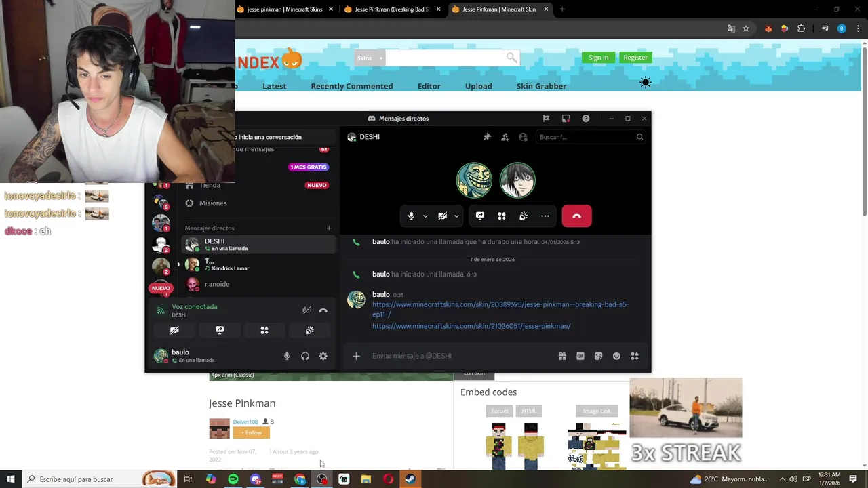
Task: Focus the Enviar mensaje a @DESHI field
Action: click(460, 356)
